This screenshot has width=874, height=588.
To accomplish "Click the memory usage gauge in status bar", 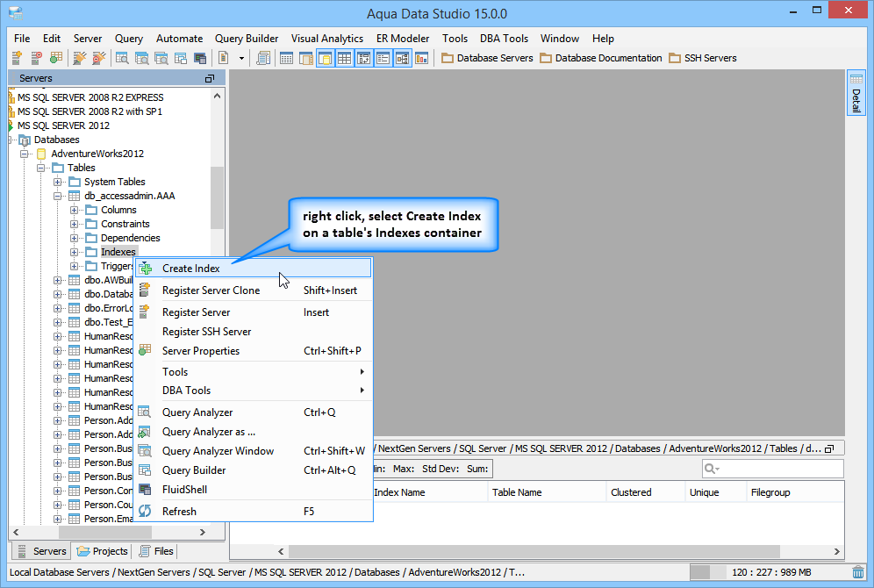I will tap(767, 572).
